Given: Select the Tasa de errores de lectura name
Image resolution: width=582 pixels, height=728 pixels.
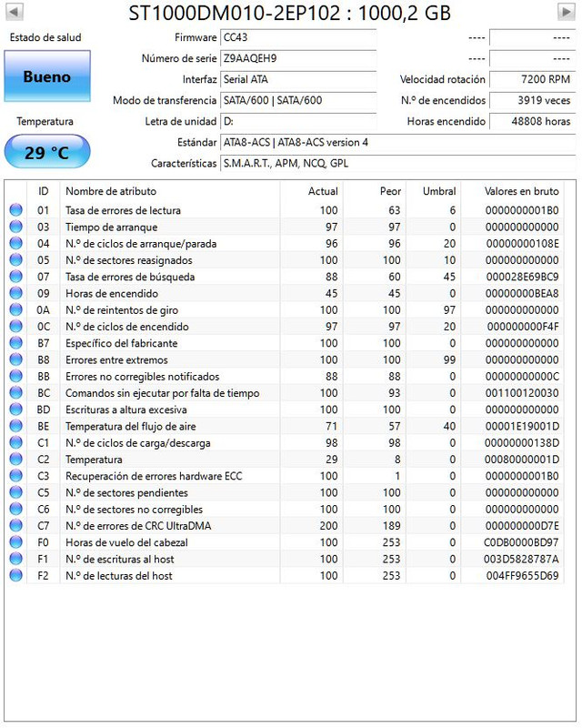Looking at the screenshot, I should [x=123, y=210].
